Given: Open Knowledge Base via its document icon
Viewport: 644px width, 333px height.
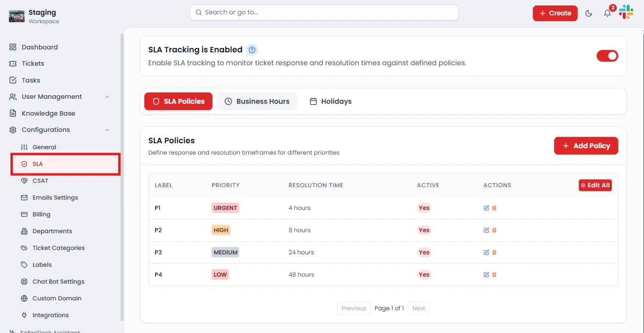Looking at the screenshot, I should (x=13, y=113).
